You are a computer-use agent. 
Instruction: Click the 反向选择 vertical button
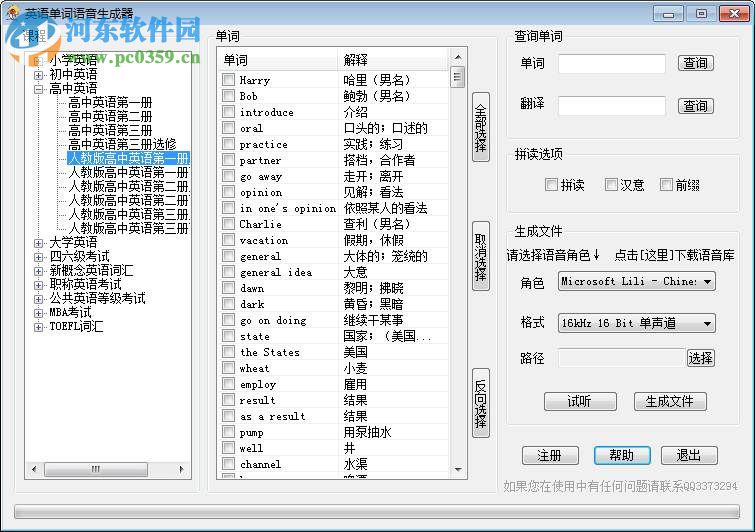(481, 403)
